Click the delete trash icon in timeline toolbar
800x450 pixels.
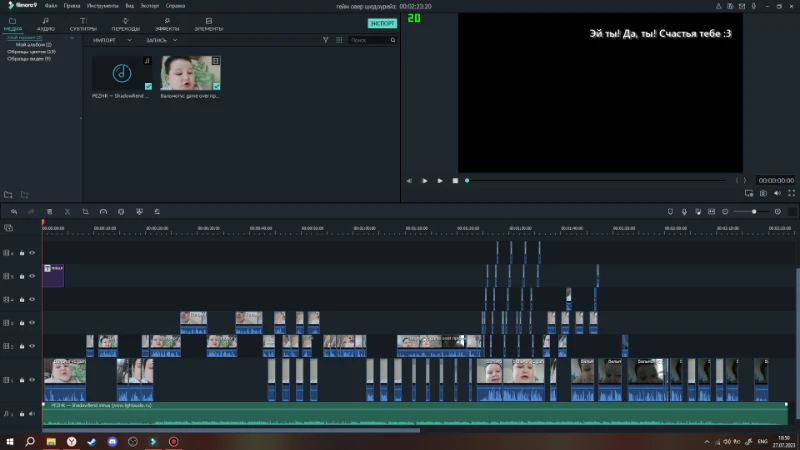[x=49, y=212]
